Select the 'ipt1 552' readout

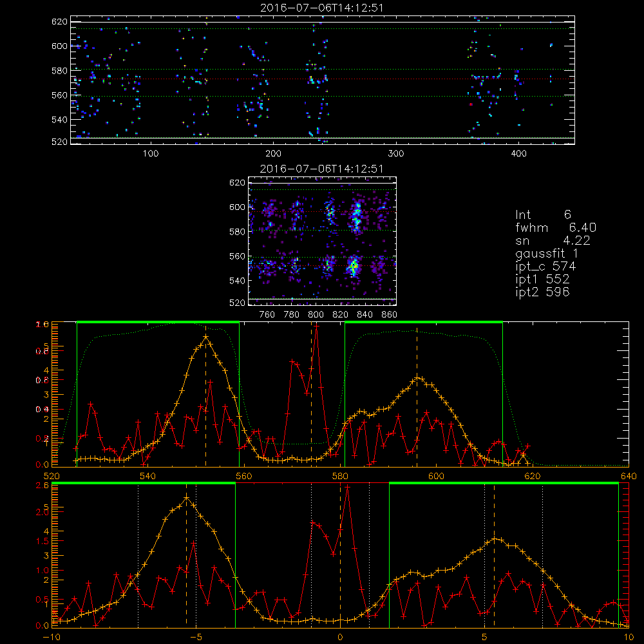click(542, 279)
